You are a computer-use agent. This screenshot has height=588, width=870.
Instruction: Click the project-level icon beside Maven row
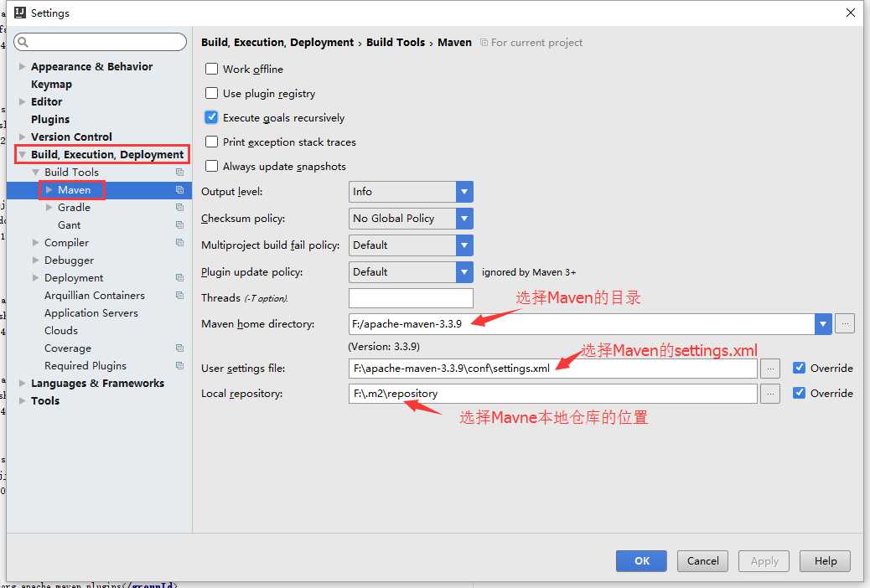[x=179, y=189]
